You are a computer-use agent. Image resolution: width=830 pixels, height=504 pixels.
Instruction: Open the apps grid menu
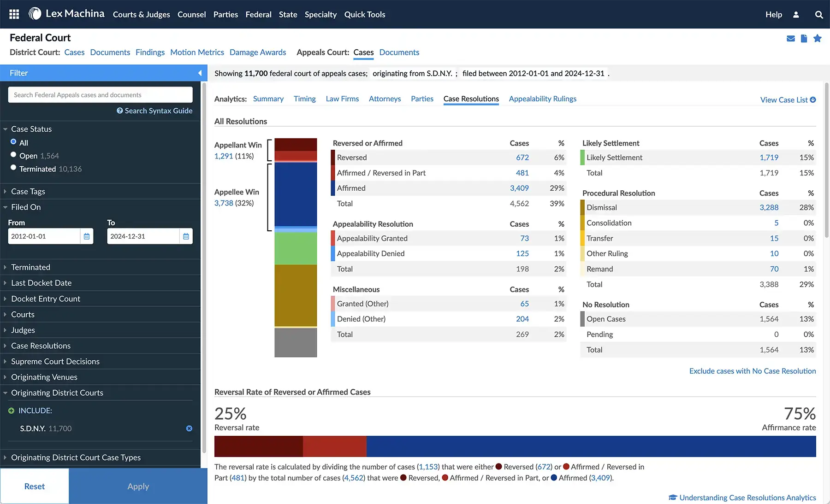point(13,14)
